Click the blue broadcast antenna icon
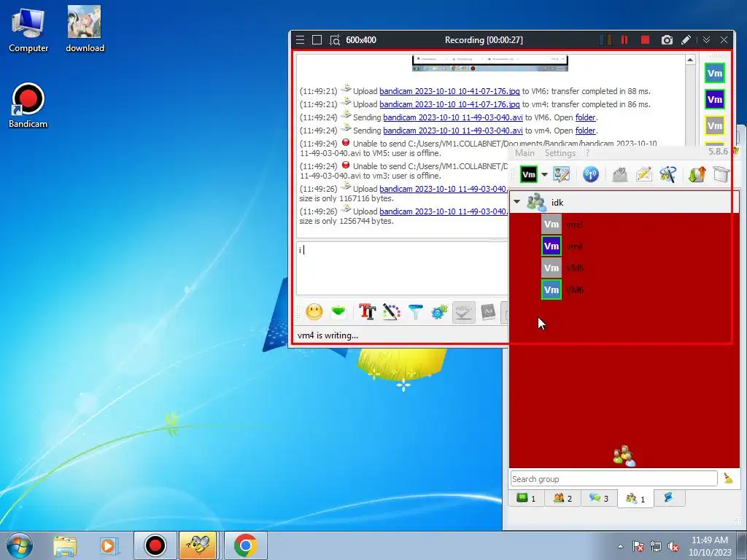This screenshot has height=560, width=747. pos(591,174)
